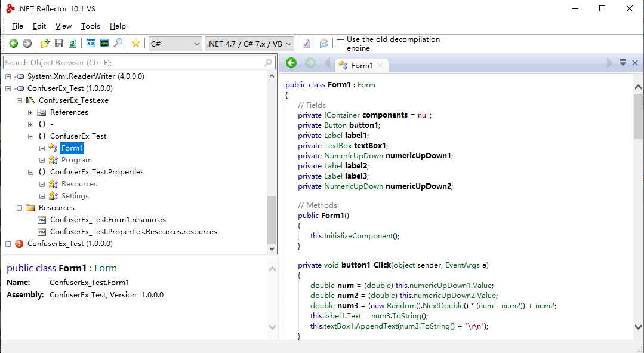
Task: Click the magnifying glass Search icon
Action: click(x=118, y=43)
